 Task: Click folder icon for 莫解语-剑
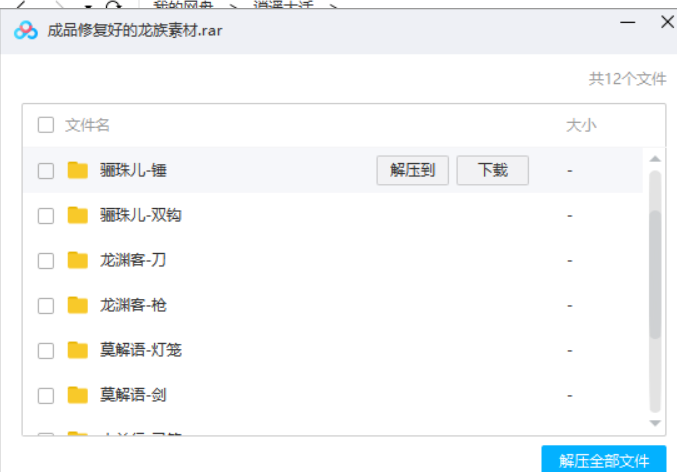(x=78, y=395)
